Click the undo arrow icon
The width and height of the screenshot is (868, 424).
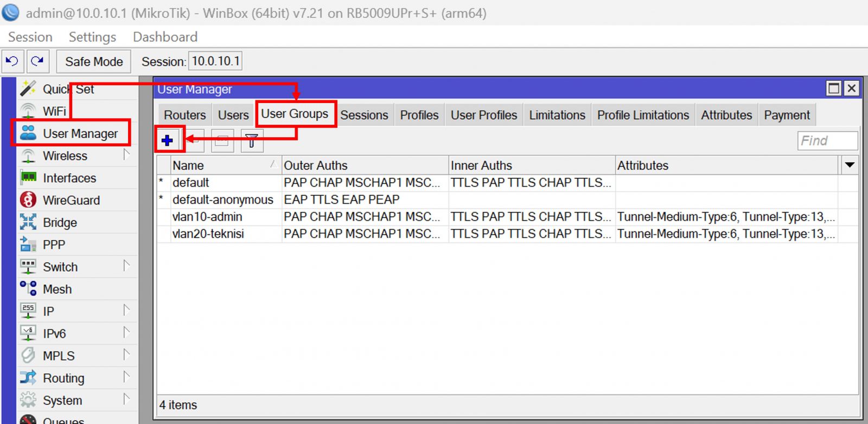point(12,61)
